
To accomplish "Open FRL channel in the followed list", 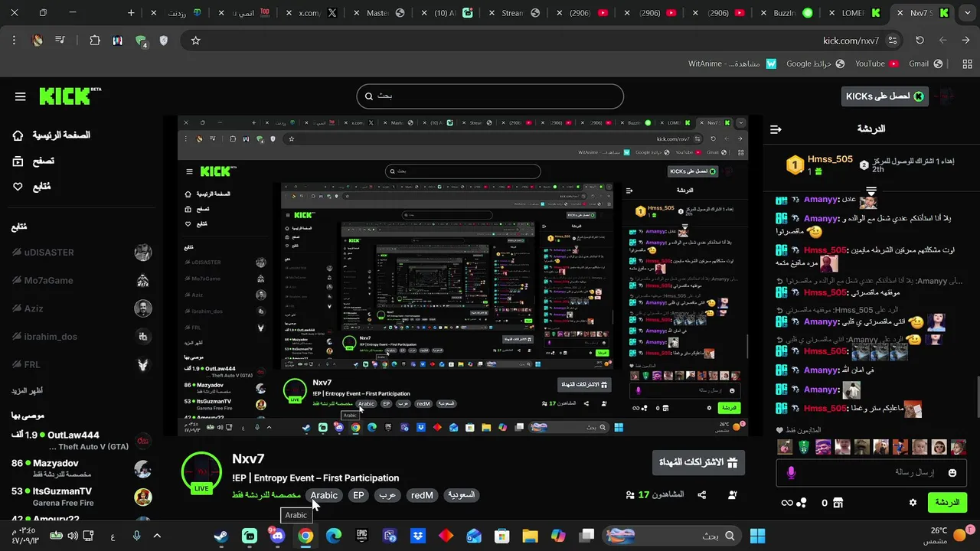I will pyautogui.click(x=81, y=364).
